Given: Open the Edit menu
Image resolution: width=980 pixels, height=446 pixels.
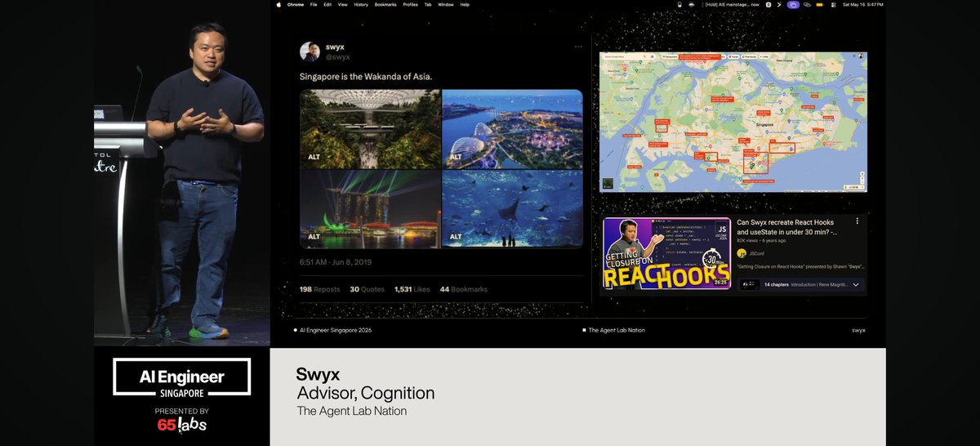Looking at the screenshot, I should pos(327,4).
